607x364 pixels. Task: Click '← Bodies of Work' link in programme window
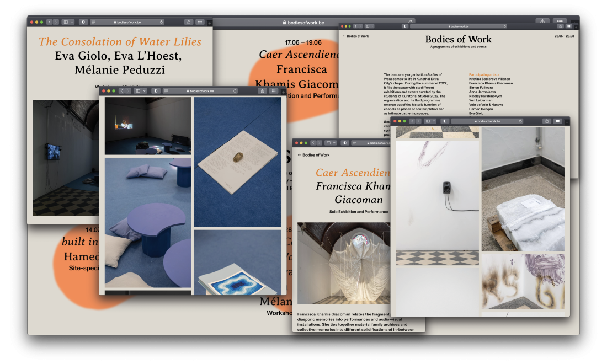click(x=356, y=36)
